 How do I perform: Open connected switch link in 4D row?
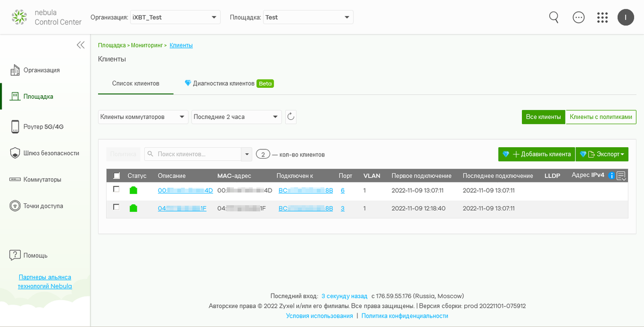click(306, 191)
